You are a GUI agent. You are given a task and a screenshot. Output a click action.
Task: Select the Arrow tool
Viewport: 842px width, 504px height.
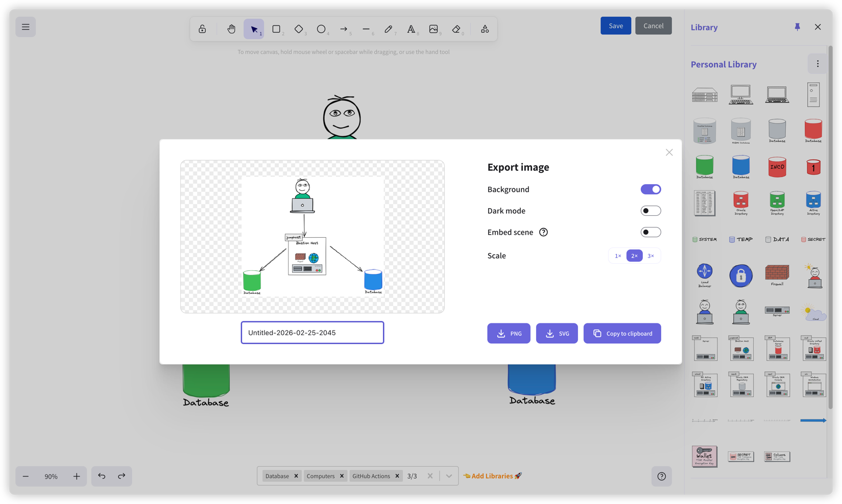[344, 29]
